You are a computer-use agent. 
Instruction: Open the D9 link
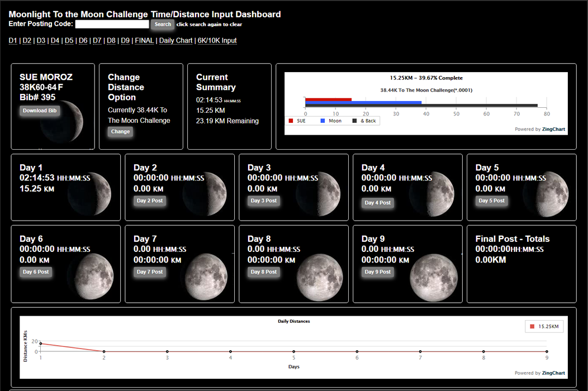(125, 40)
